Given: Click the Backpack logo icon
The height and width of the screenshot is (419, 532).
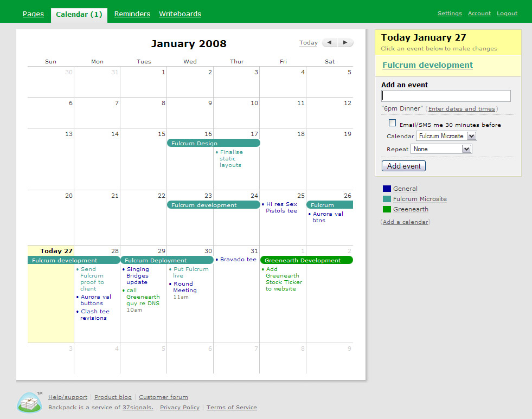Looking at the screenshot, I should click(x=29, y=402).
